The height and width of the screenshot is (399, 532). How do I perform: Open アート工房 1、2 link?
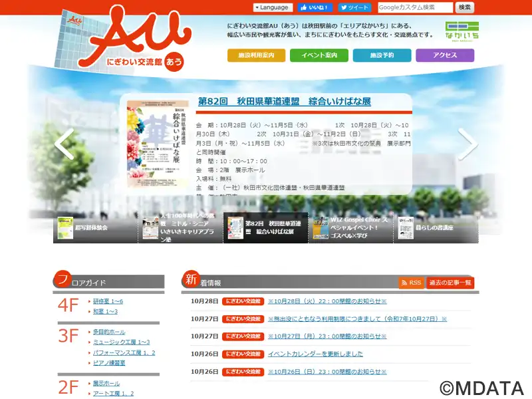click(113, 393)
